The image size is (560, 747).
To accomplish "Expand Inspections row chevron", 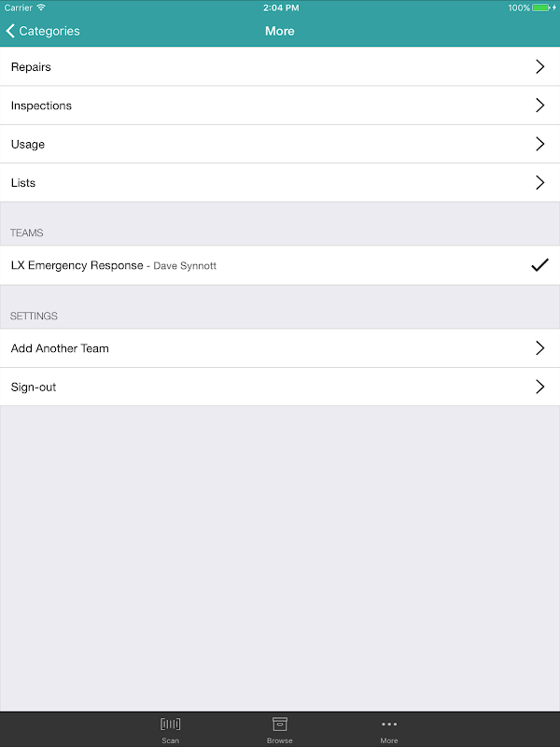I will [x=539, y=106].
